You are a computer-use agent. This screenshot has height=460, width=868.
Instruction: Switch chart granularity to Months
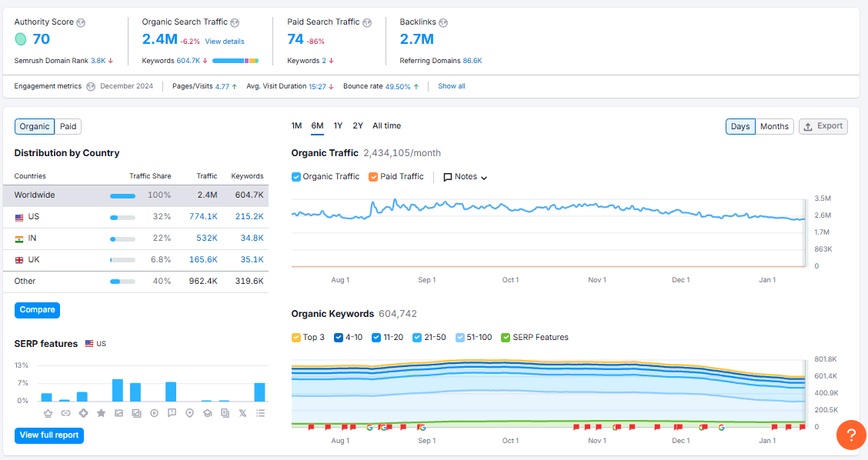774,127
